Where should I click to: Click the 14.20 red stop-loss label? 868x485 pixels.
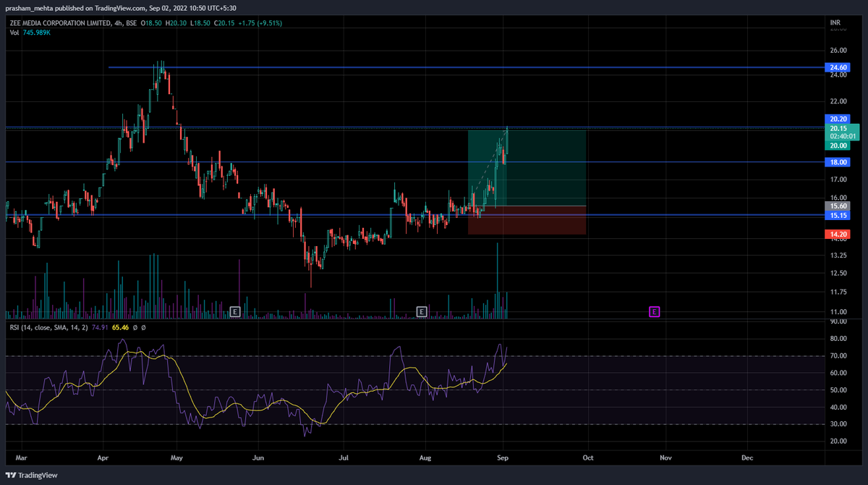coord(839,234)
